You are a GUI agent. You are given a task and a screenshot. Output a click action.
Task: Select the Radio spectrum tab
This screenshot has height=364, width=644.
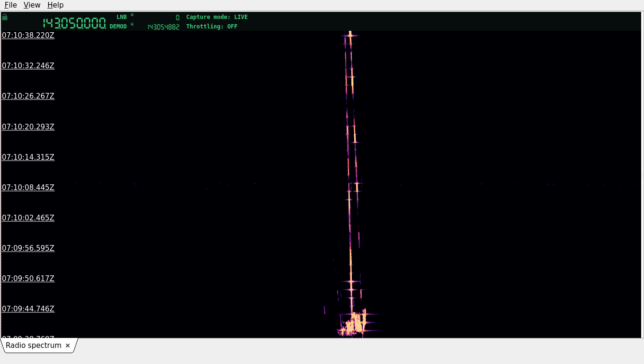tap(34, 346)
